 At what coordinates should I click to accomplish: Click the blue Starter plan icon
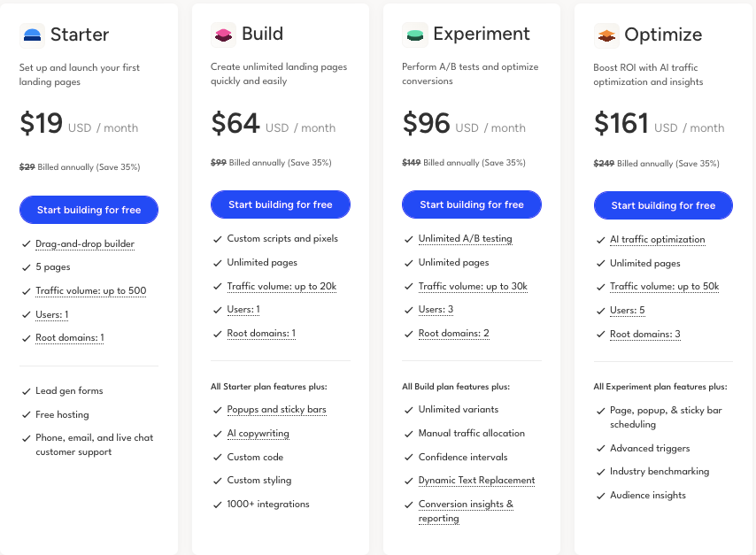[33, 35]
